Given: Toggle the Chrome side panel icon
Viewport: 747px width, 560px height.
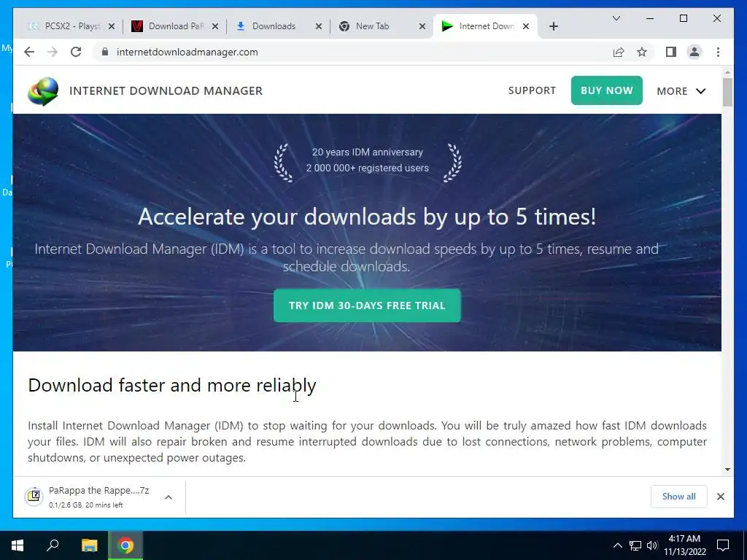Looking at the screenshot, I should click(x=671, y=52).
